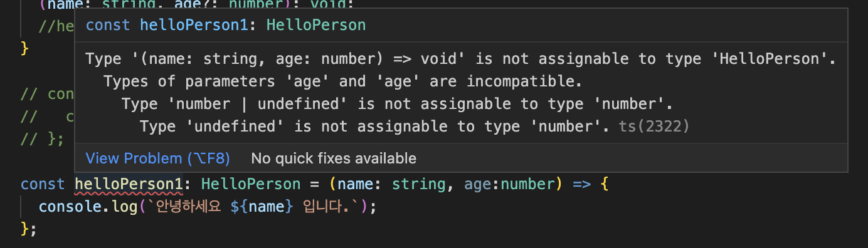The height and width of the screenshot is (248, 868).
Task: Click the name: string parameter in arrow function
Action: click(394, 184)
